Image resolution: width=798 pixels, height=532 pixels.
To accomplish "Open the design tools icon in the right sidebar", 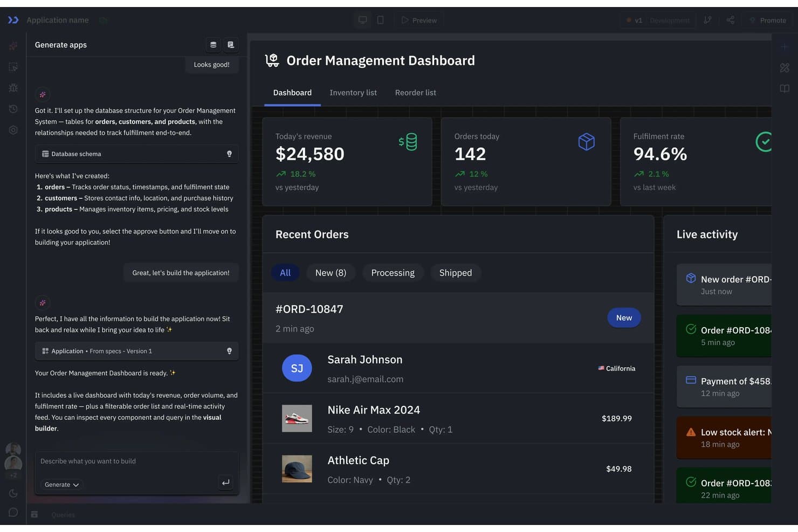I will click(x=785, y=67).
